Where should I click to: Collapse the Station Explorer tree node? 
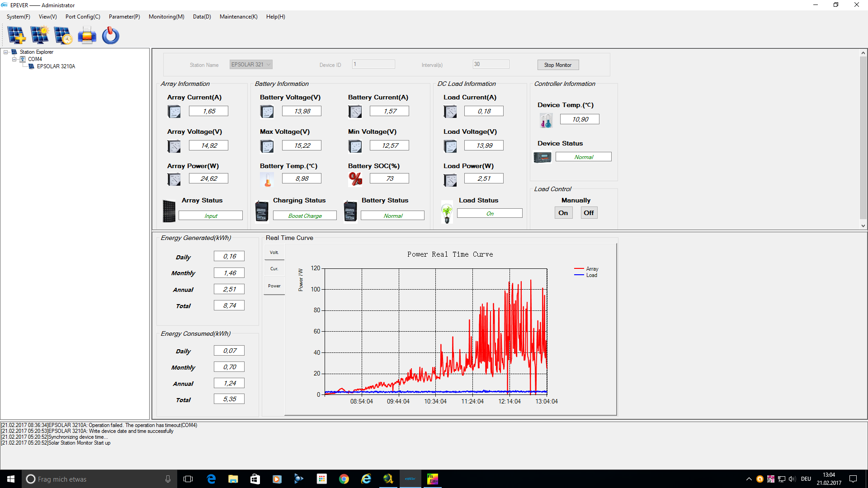6,52
